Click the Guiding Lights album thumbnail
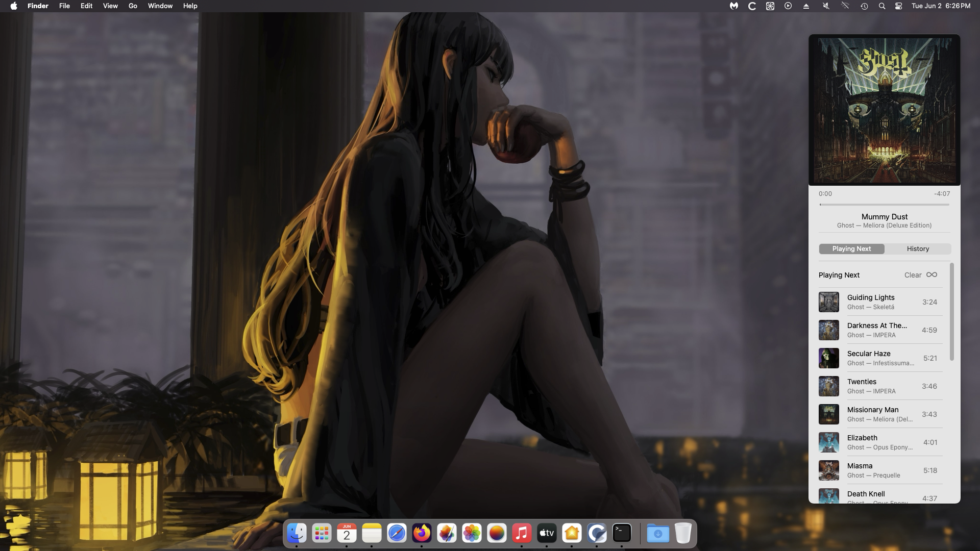 [828, 302]
